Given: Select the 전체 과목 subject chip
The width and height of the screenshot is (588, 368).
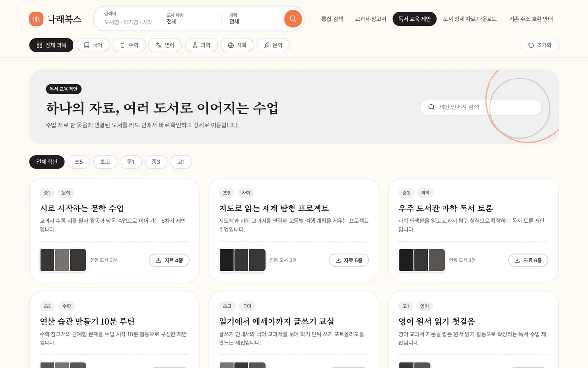Looking at the screenshot, I should [x=51, y=45].
